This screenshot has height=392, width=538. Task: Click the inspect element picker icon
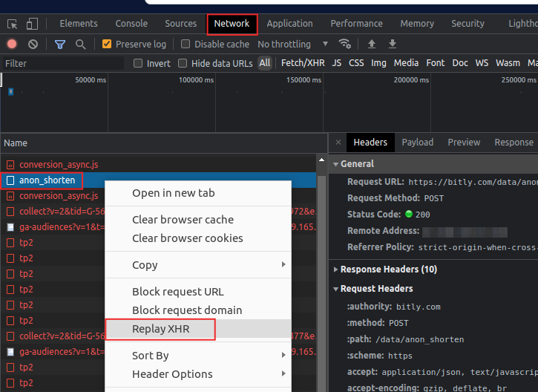coord(13,24)
